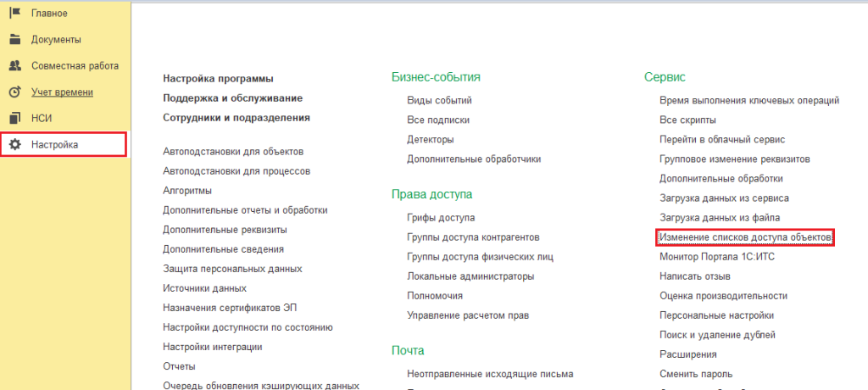Screen dimensions: 868x390
Task: Click the flag icon next to Главное
Action: 14,14
